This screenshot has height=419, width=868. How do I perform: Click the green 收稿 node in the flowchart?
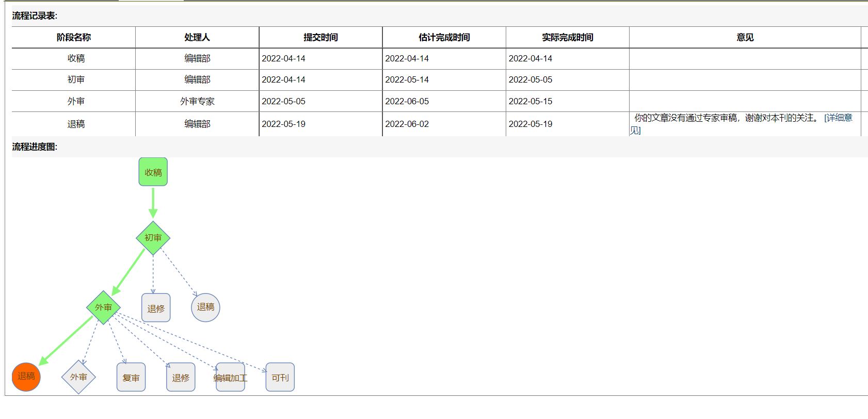pyautogui.click(x=153, y=172)
